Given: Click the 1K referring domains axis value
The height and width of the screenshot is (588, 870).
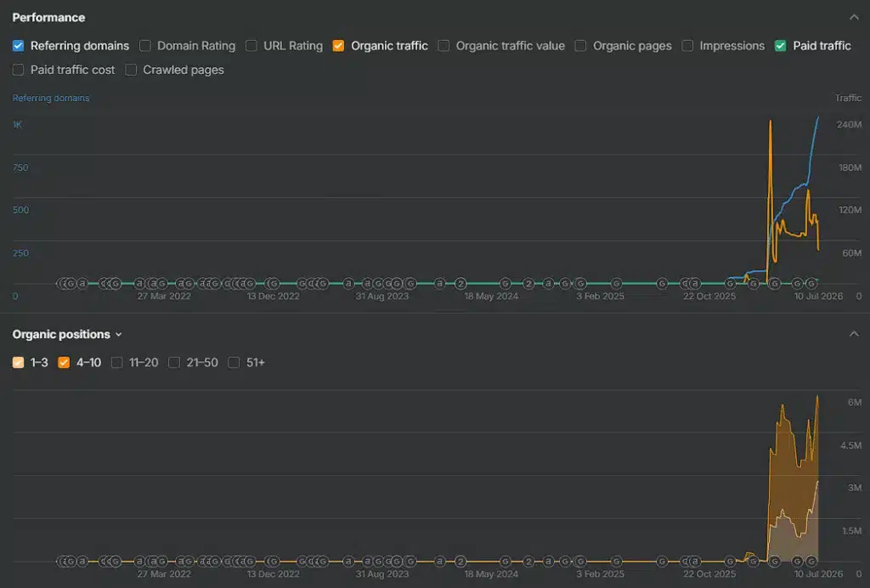Looking at the screenshot, I should point(17,124).
